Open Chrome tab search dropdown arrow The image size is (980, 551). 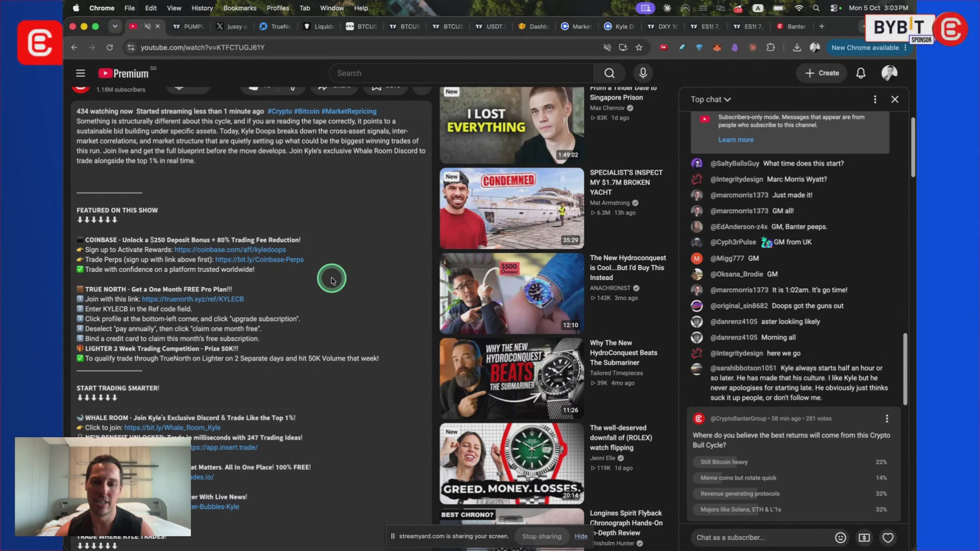115,26
